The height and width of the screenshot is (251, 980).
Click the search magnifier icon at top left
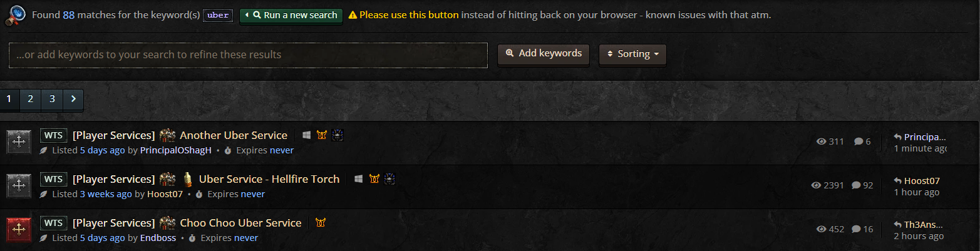tap(14, 16)
